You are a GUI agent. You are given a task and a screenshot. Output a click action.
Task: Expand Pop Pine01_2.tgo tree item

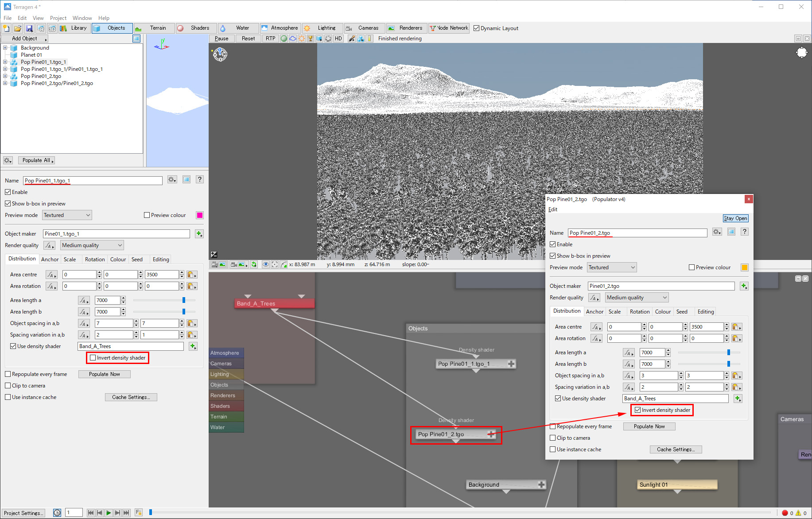(x=5, y=76)
